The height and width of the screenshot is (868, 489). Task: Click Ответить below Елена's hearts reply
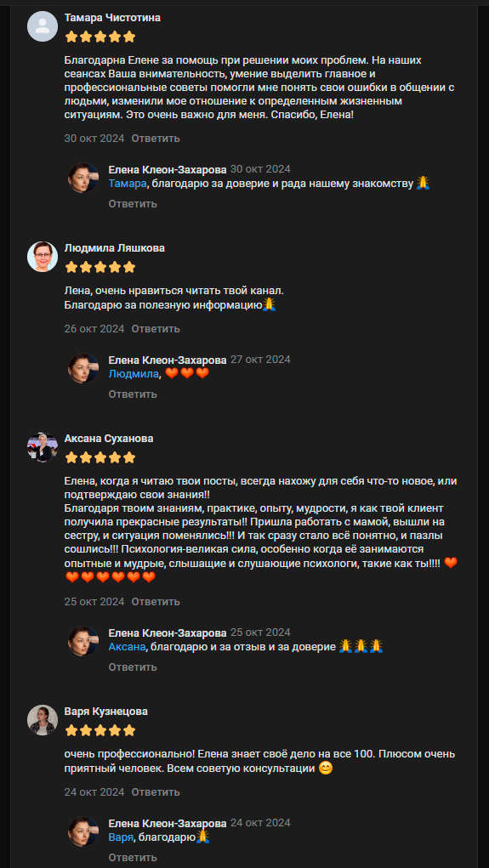[133, 394]
